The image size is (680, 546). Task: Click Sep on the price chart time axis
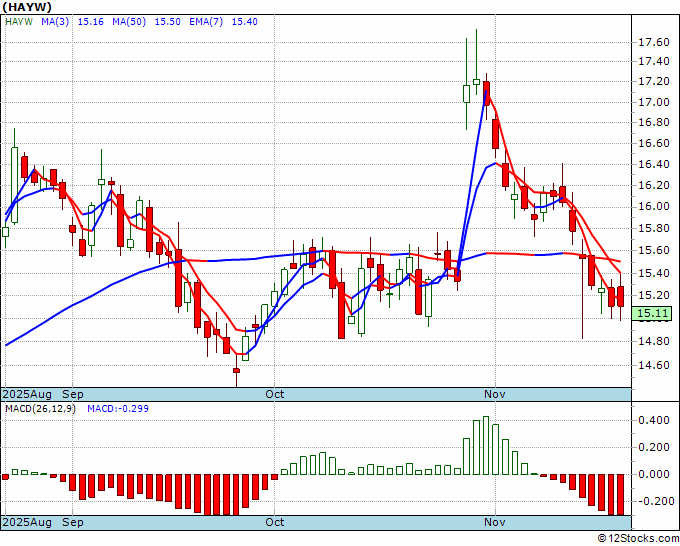72,394
